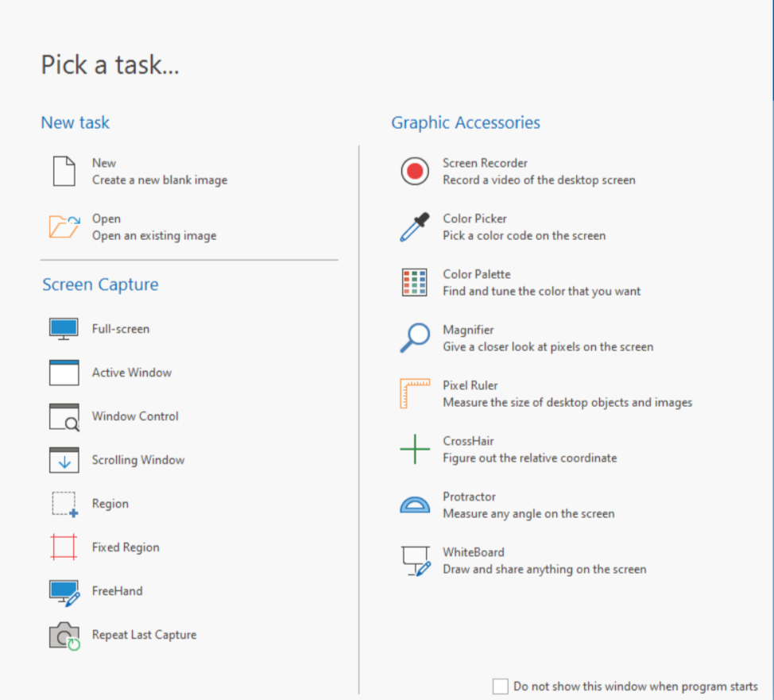Pick the Region capture icon
The width and height of the screenshot is (774, 700).
pos(64,504)
